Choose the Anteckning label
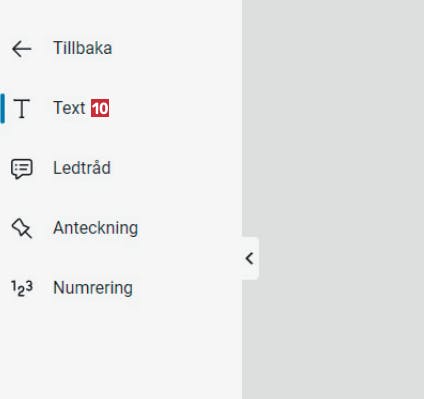Image resolution: width=424 pixels, height=399 pixels. (95, 228)
